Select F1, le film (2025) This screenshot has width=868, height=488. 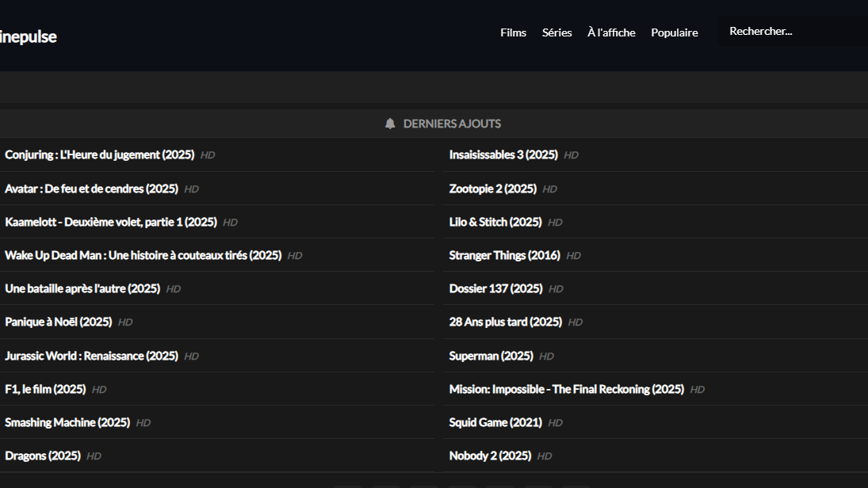[45, 390]
